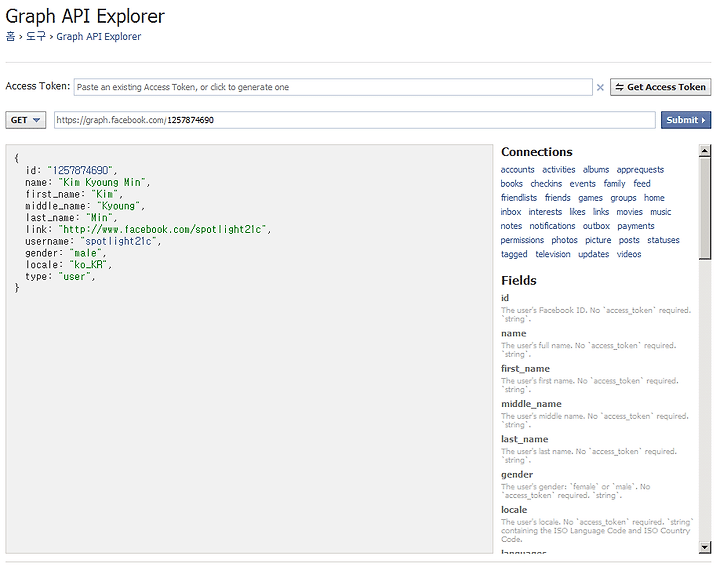Click the graph.facebook.com URL field
Screen dimensions: 720x567
[x=354, y=120]
